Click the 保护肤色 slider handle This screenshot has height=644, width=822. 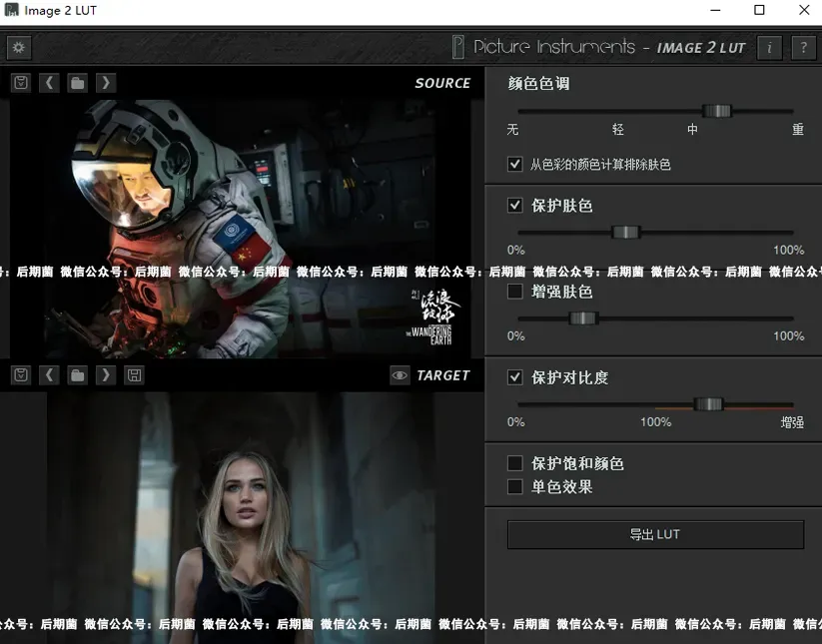(x=626, y=232)
